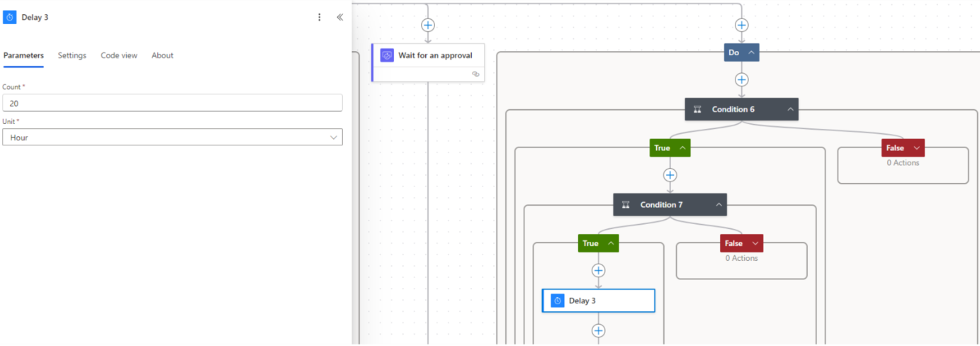Collapse the Do loop container

coord(751,52)
